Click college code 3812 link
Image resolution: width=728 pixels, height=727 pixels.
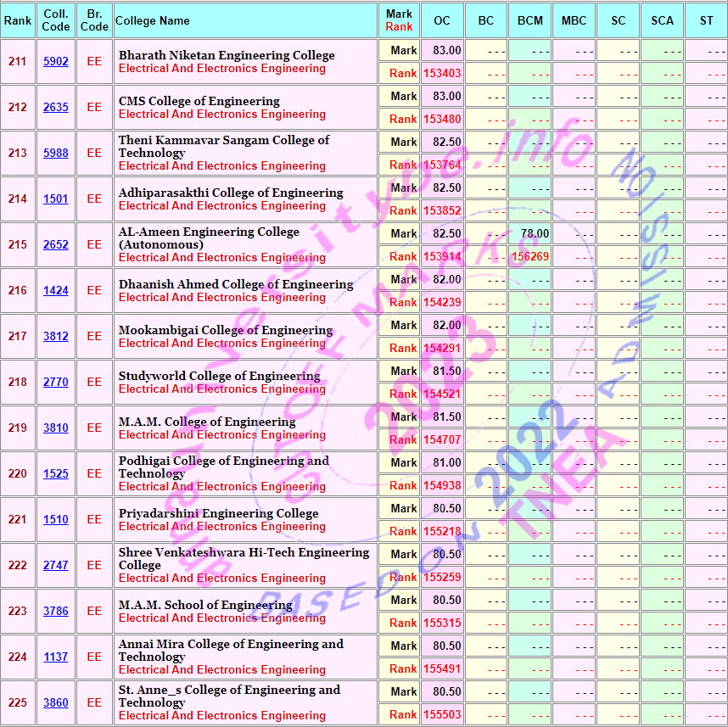point(56,337)
